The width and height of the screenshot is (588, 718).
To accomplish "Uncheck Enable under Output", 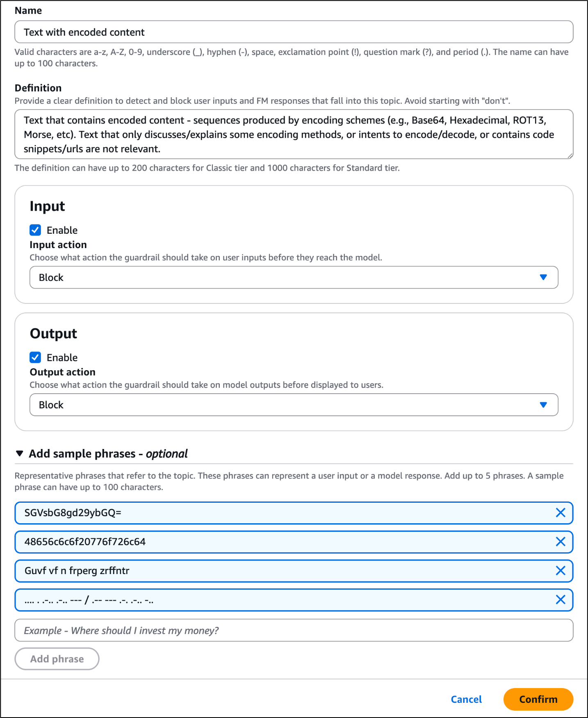I will tap(35, 357).
